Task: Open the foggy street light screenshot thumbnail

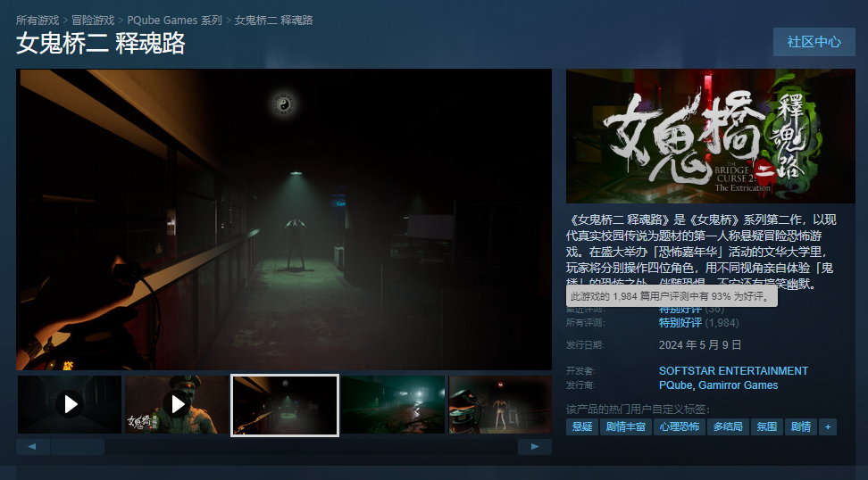Action: [x=393, y=405]
